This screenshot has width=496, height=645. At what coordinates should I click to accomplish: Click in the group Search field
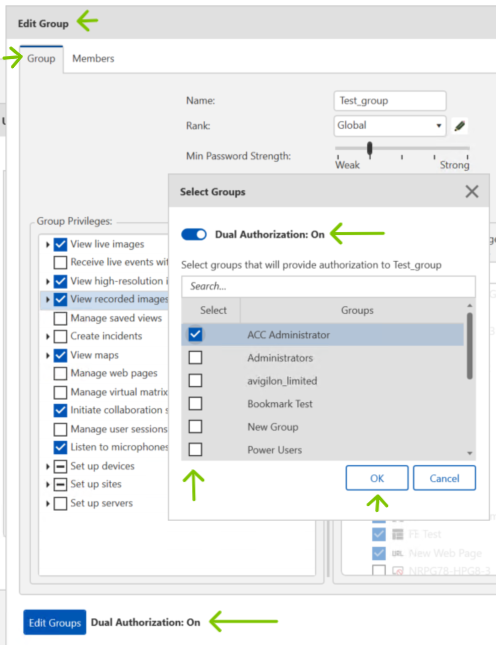pyautogui.click(x=328, y=286)
